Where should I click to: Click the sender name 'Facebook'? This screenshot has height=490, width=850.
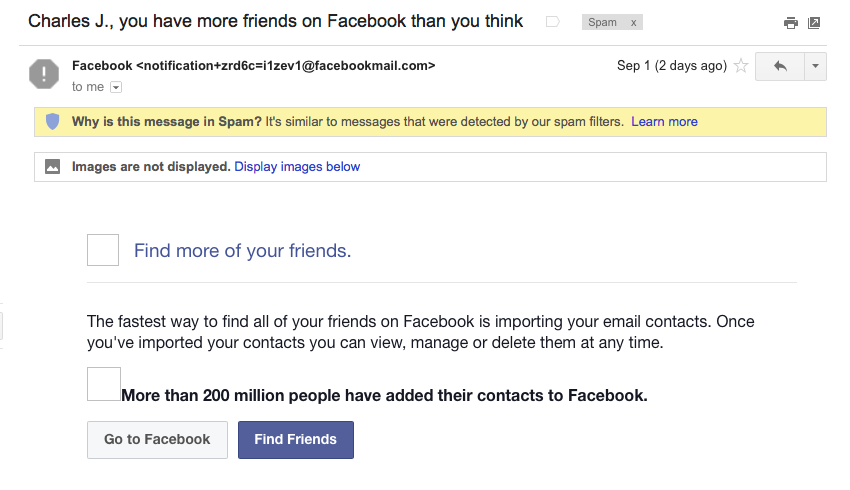[101, 66]
